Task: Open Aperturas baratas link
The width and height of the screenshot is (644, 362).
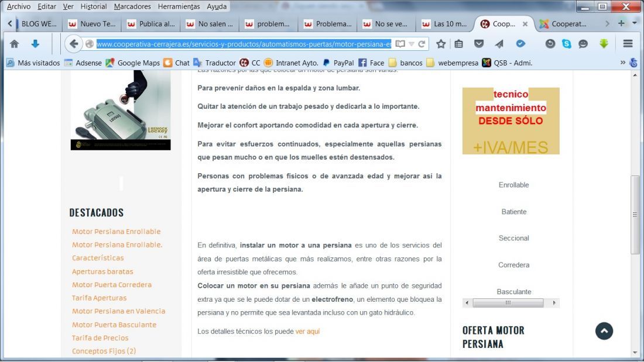Action: pyautogui.click(x=102, y=272)
